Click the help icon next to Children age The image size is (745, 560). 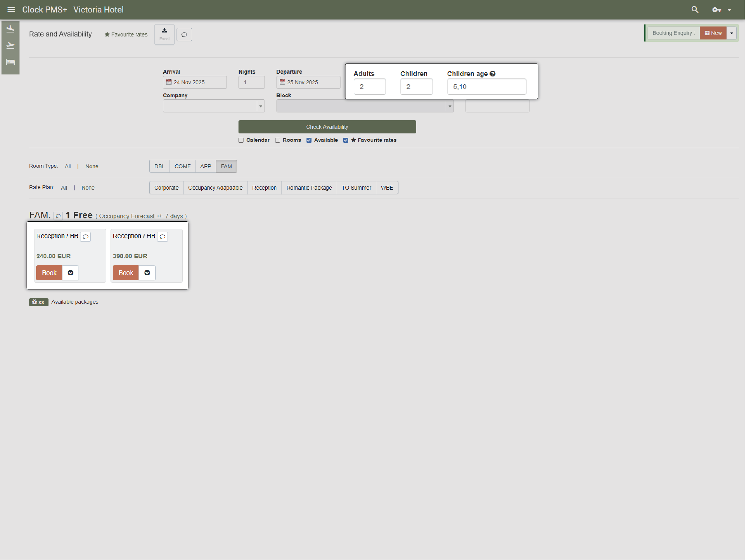tap(492, 74)
